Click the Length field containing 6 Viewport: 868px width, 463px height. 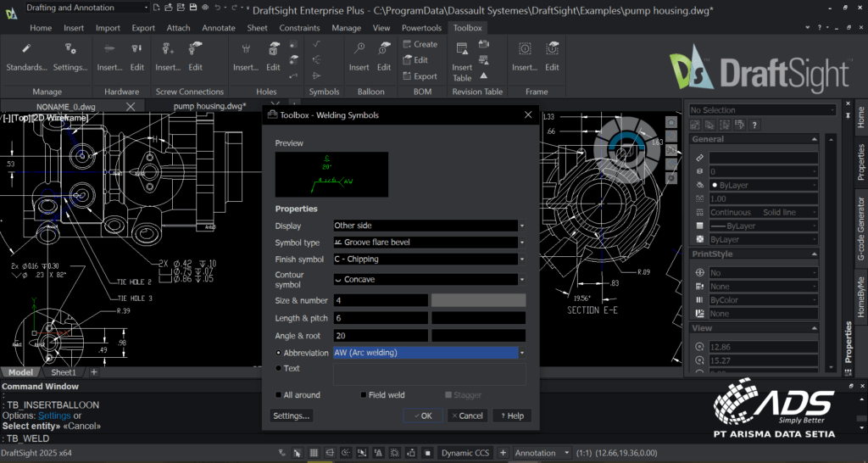click(381, 319)
